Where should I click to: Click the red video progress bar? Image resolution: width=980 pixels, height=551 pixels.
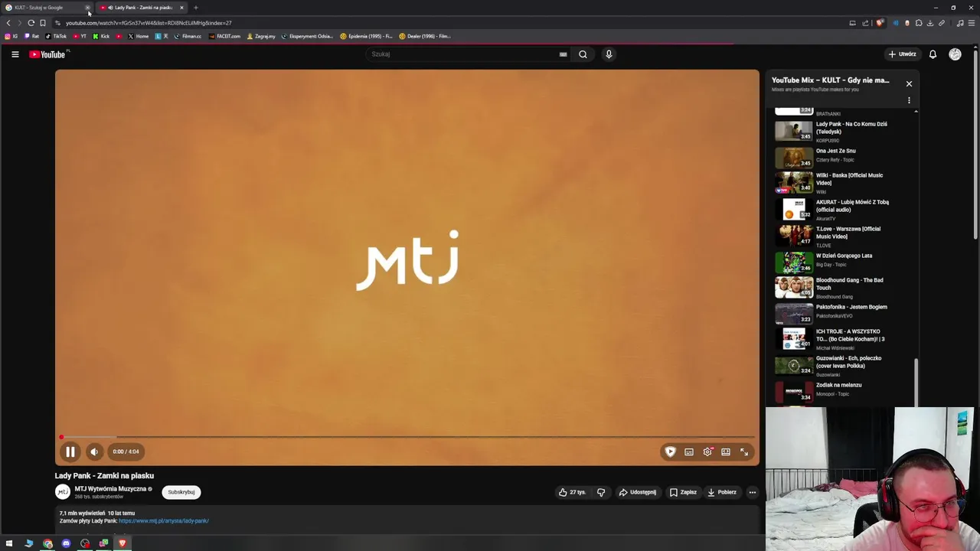tap(407, 437)
